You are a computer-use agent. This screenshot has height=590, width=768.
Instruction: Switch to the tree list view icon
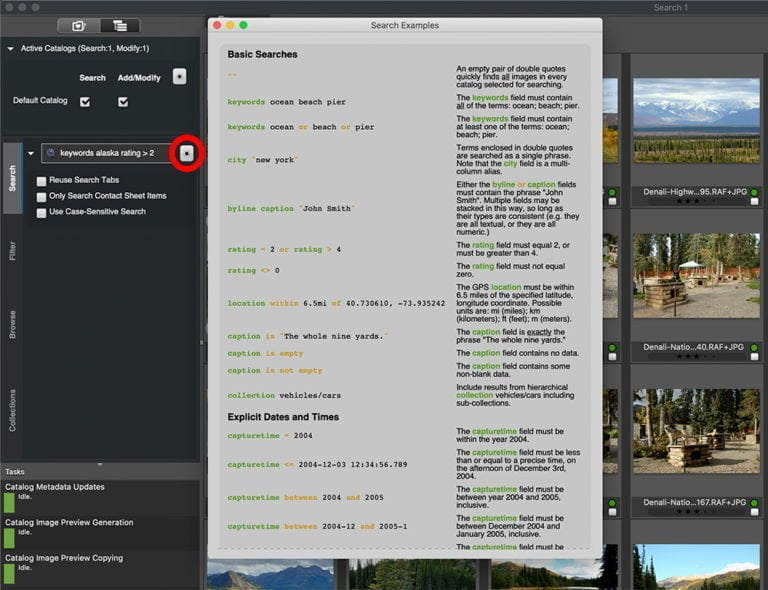tap(120, 26)
